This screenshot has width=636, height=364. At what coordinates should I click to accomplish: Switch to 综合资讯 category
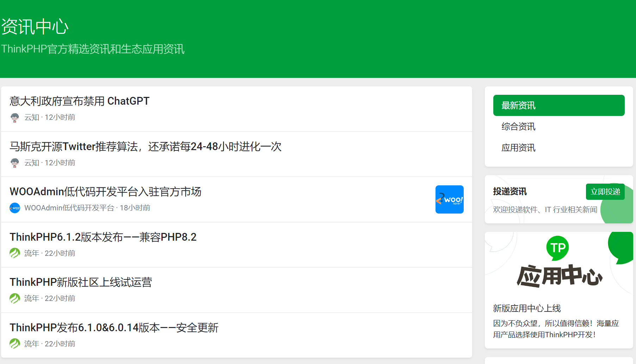pyautogui.click(x=559, y=127)
